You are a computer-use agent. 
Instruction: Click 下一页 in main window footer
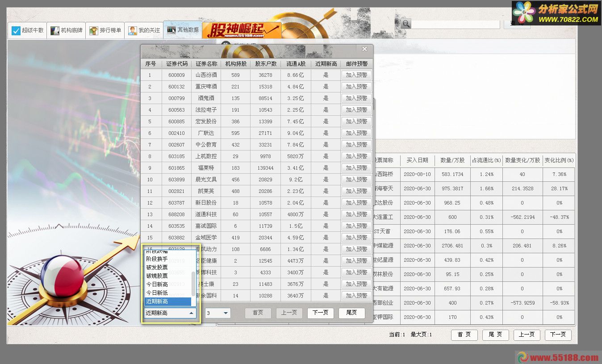(558, 335)
